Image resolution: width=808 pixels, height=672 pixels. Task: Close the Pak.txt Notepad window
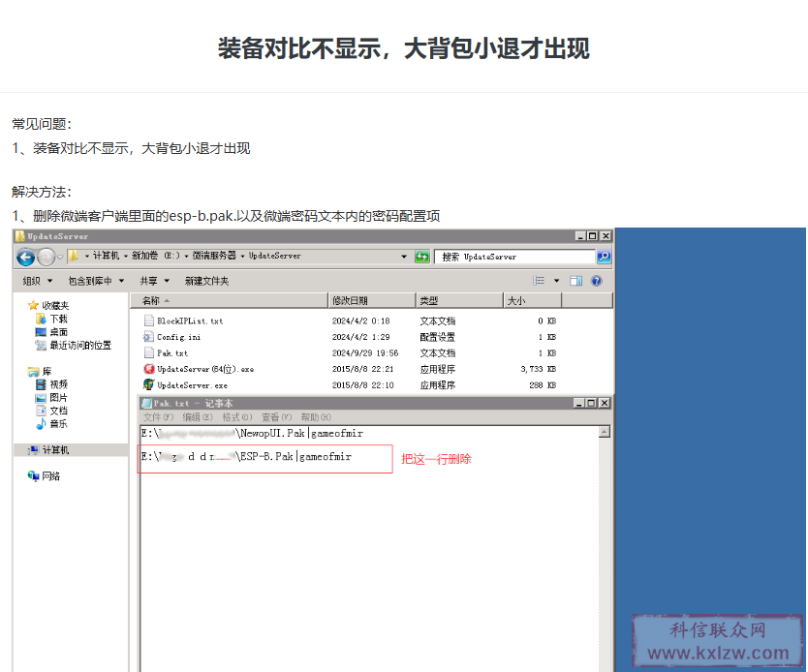[x=604, y=403]
